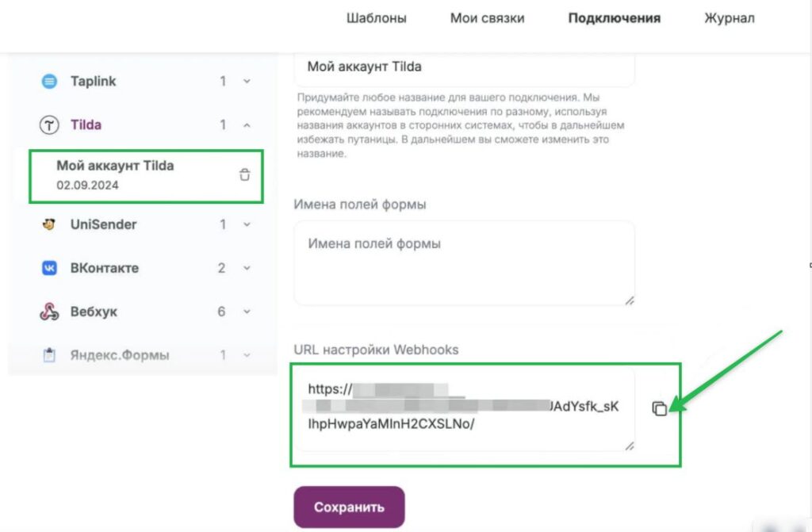Click the Taplink service icon
Image resolution: width=812 pixels, height=532 pixels.
(49, 81)
